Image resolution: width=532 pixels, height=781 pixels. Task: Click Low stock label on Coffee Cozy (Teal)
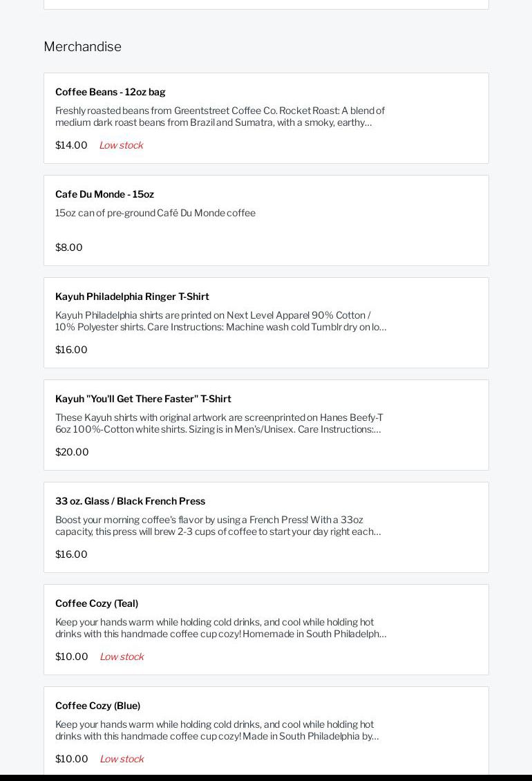[122, 657]
